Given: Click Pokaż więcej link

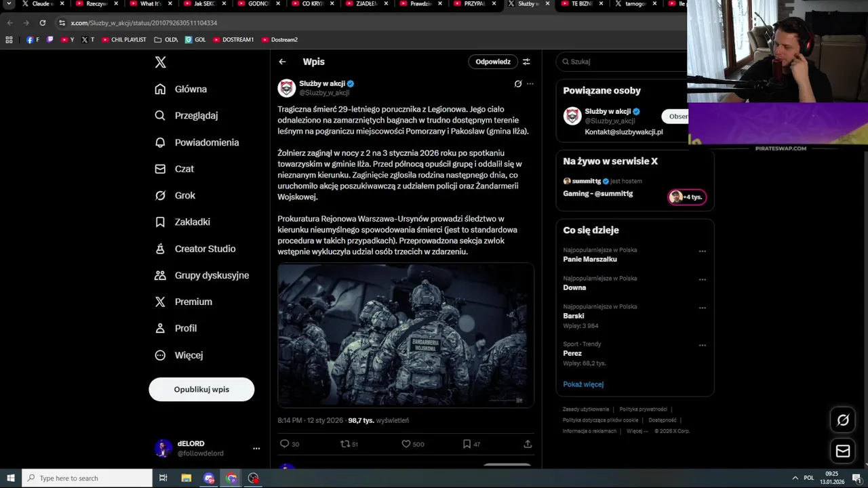Looking at the screenshot, I should click(x=583, y=384).
